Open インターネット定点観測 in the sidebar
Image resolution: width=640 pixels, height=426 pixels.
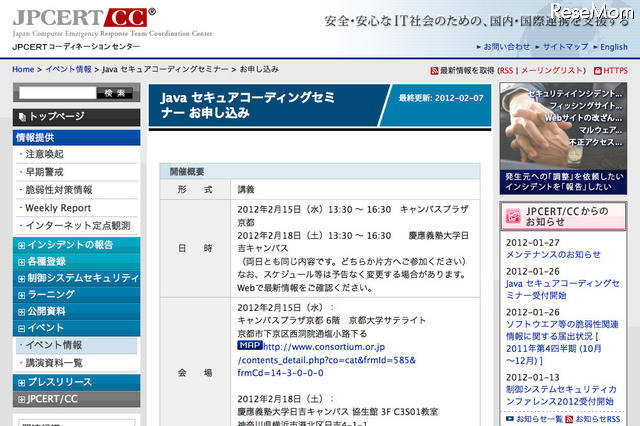point(78,226)
